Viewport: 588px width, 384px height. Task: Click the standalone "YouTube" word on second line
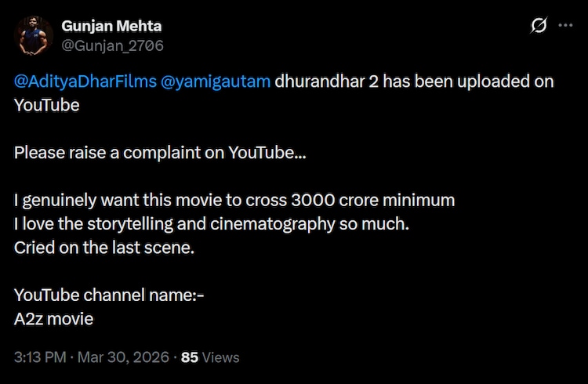[x=46, y=105]
